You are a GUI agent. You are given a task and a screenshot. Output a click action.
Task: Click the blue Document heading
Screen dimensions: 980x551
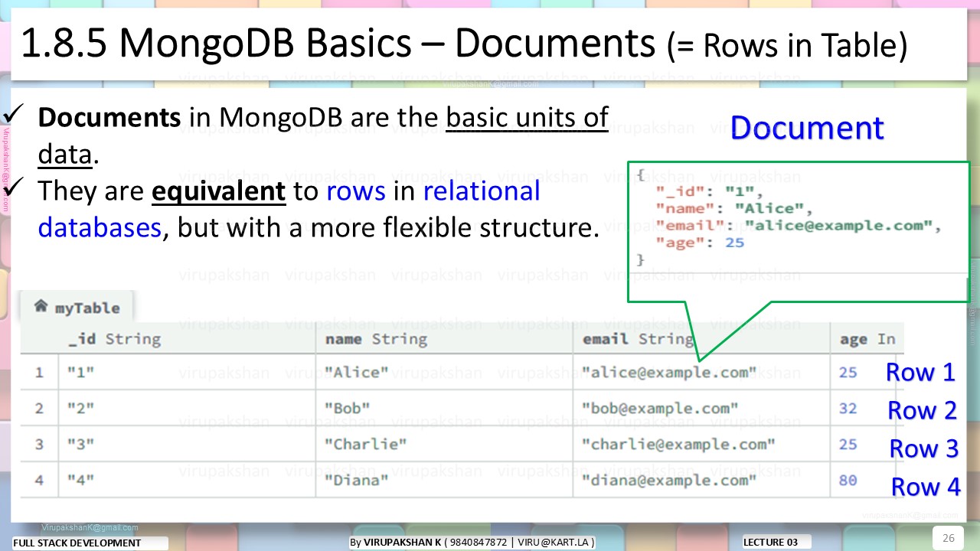(x=807, y=128)
